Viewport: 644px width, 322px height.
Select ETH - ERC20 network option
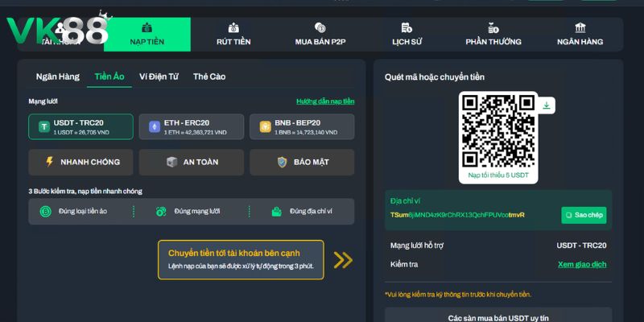point(192,127)
